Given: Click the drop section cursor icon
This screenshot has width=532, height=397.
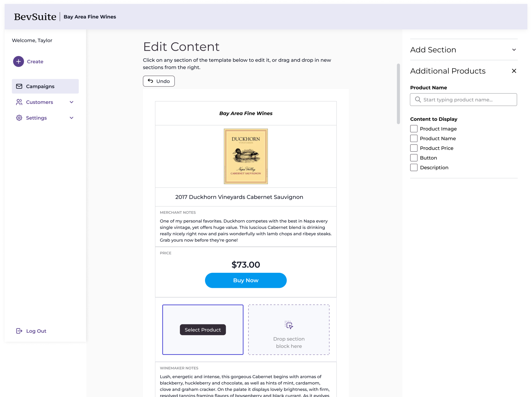Looking at the screenshot, I should 289,325.
